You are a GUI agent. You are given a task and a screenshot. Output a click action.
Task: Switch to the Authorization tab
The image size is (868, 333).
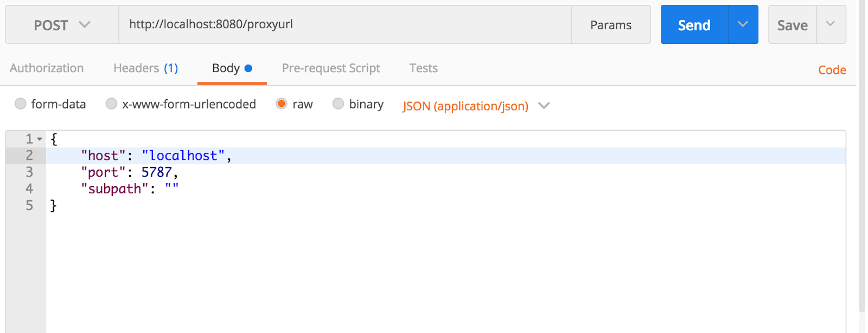(47, 68)
